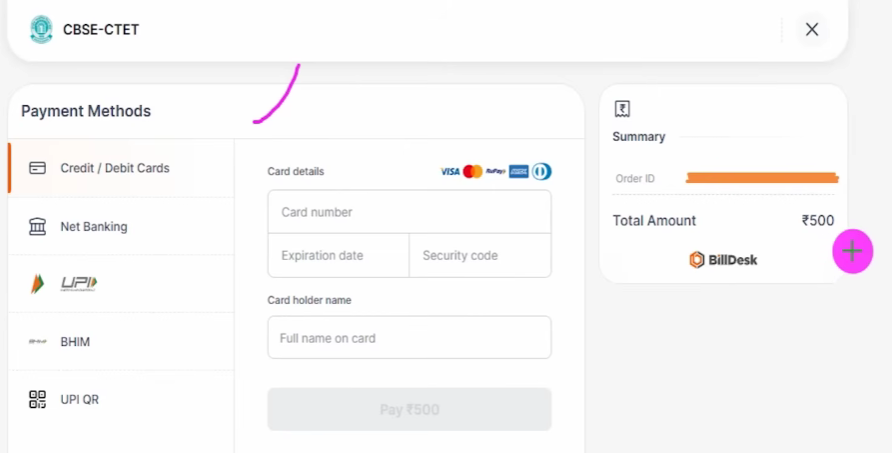Choose the UPI payment option

point(78,284)
